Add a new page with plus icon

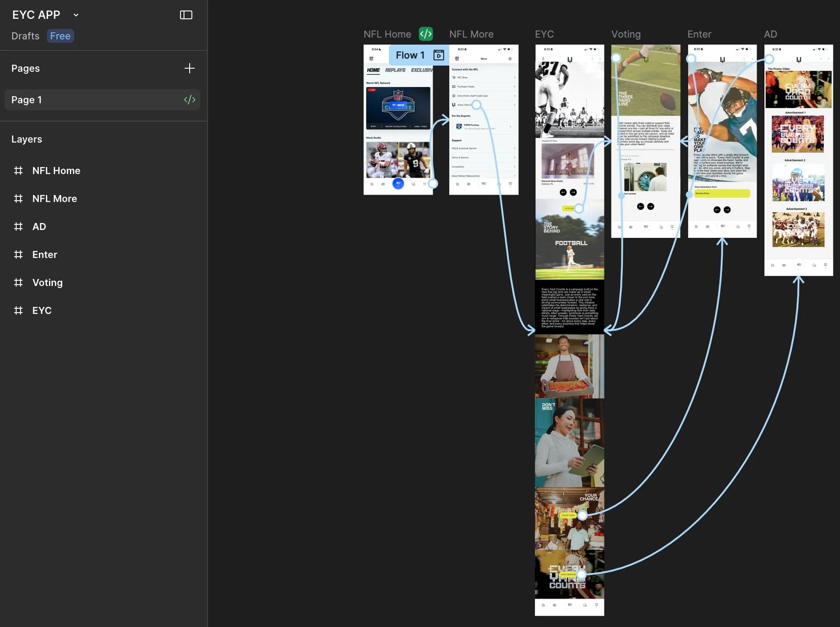(189, 68)
